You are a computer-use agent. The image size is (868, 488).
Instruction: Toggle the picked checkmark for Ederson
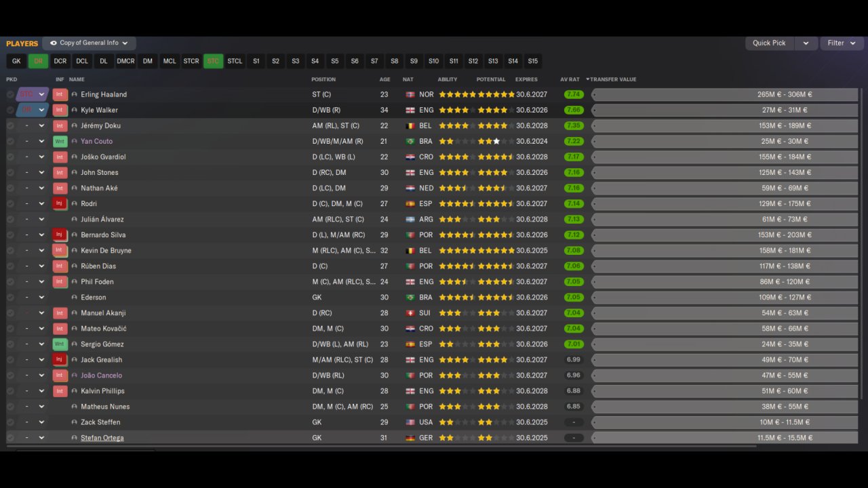click(10, 298)
